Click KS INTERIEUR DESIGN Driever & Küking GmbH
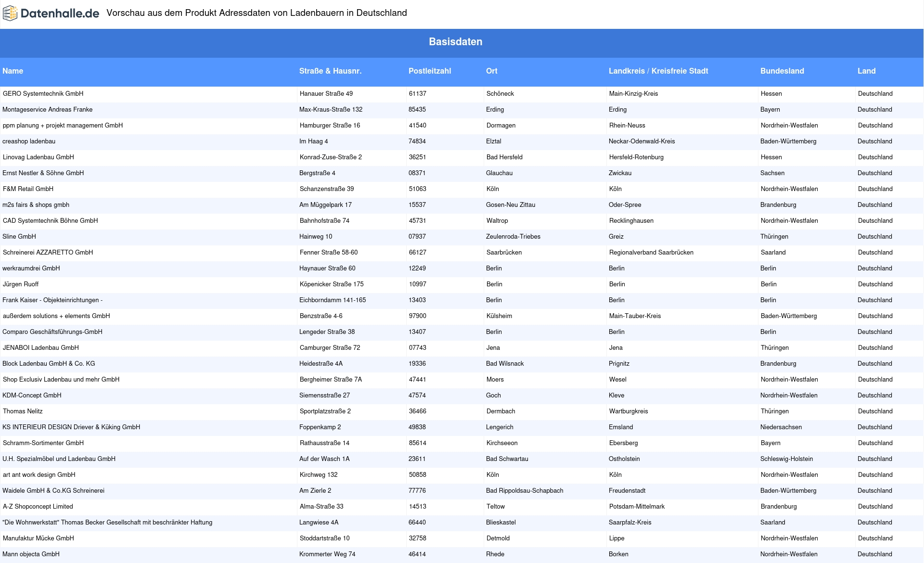This screenshot has width=924, height=563. pyautogui.click(x=71, y=427)
